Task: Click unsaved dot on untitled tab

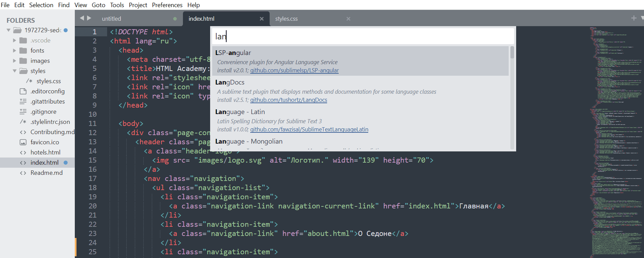Action: 175,19
